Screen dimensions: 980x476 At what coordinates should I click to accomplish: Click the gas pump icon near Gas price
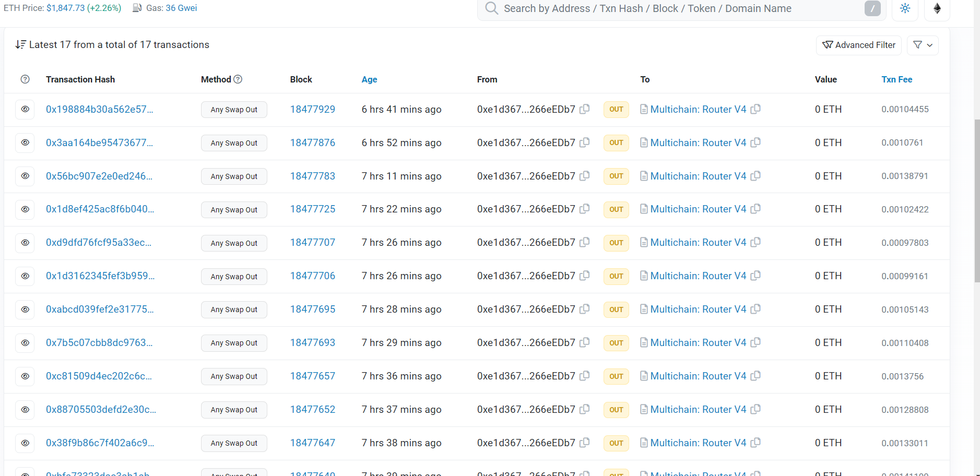[x=137, y=8]
